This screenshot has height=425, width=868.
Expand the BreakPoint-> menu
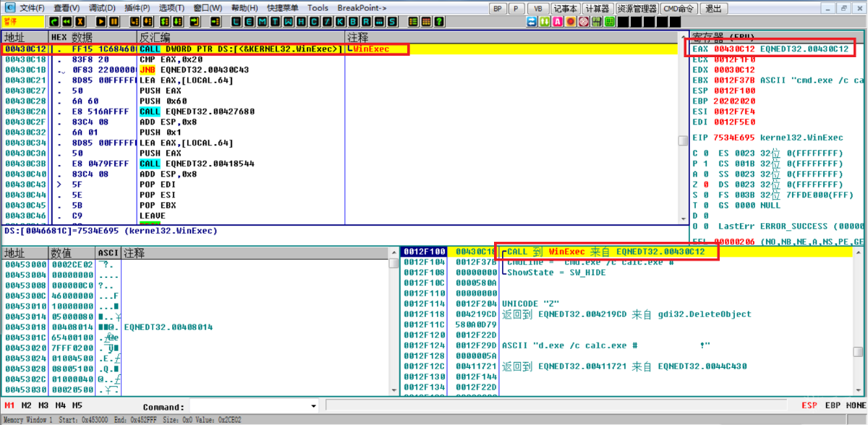[x=362, y=8]
